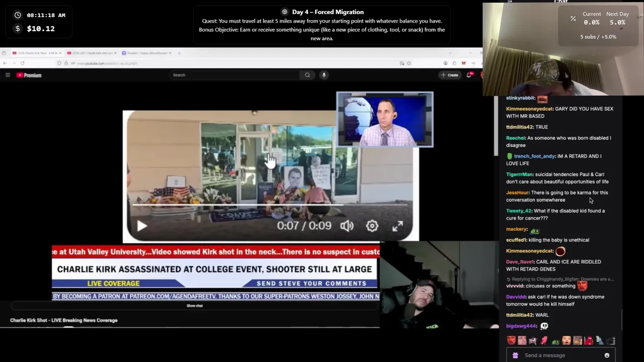Open username scuffed1 in chat

pyautogui.click(x=516, y=240)
